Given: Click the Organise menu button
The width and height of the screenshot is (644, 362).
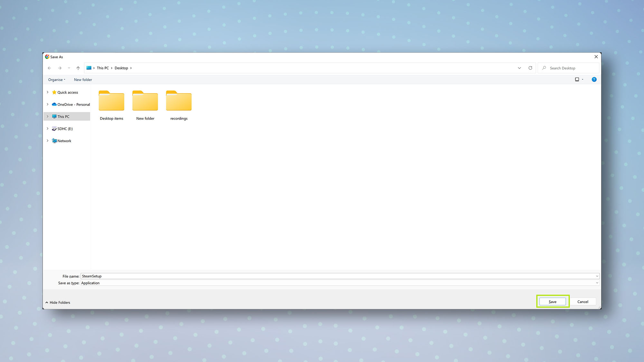Looking at the screenshot, I should pos(56,79).
